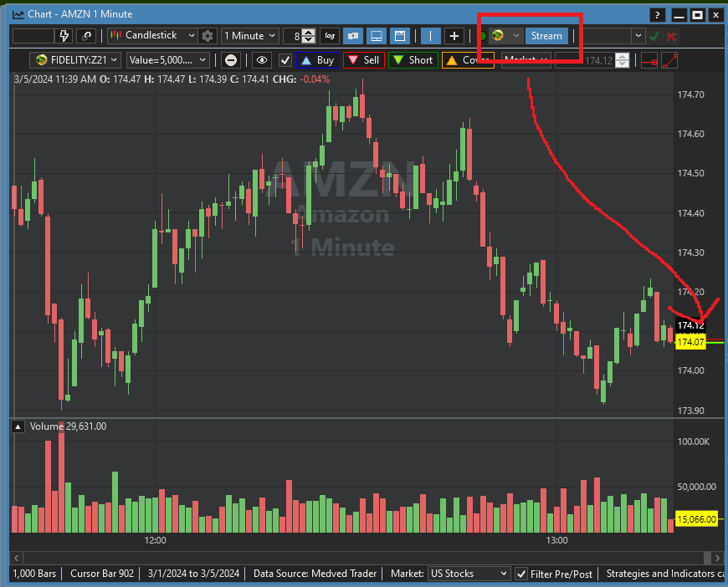Click the Data Source: Medved Trader text
Image resolution: width=728 pixels, height=587 pixels.
(315, 574)
